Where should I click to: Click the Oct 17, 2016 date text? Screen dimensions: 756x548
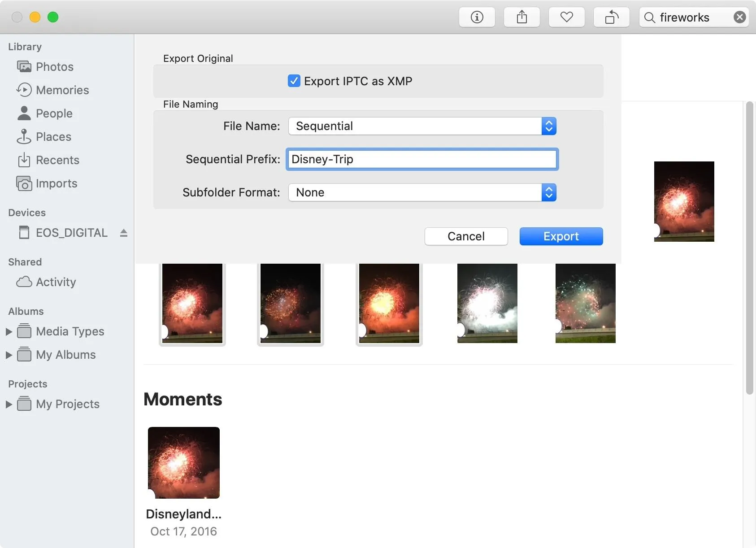pos(184,531)
